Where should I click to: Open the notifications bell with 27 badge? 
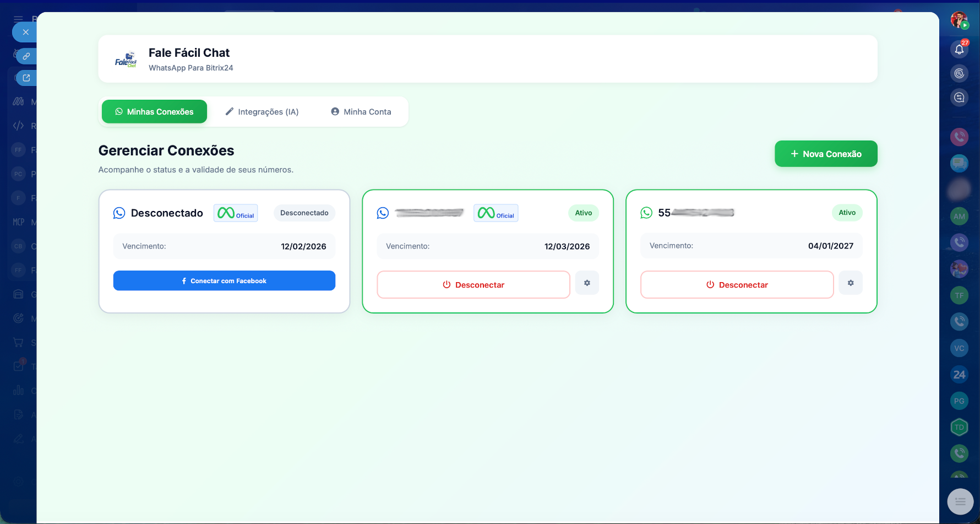[959, 50]
